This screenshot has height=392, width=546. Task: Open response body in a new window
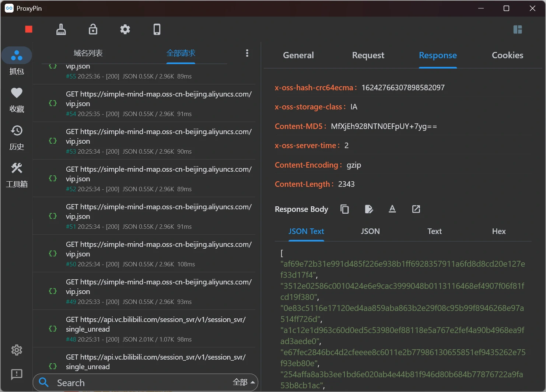click(x=416, y=209)
